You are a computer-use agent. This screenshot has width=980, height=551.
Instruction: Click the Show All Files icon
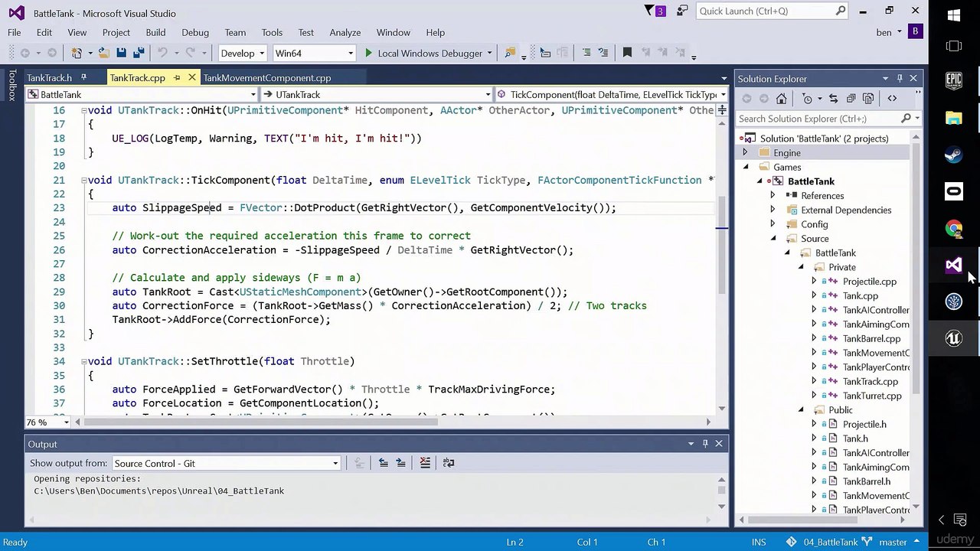tap(868, 99)
